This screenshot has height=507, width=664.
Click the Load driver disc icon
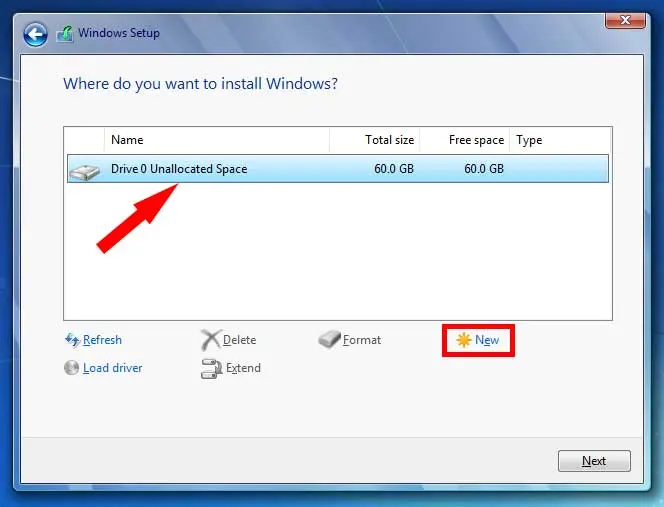[x=71, y=368]
